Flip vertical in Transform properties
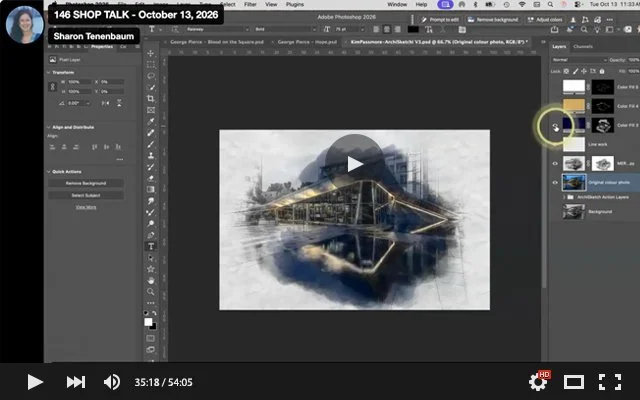Image resolution: width=640 pixels, height=400 pixels. pyautogui.click(x=119, y=103)
